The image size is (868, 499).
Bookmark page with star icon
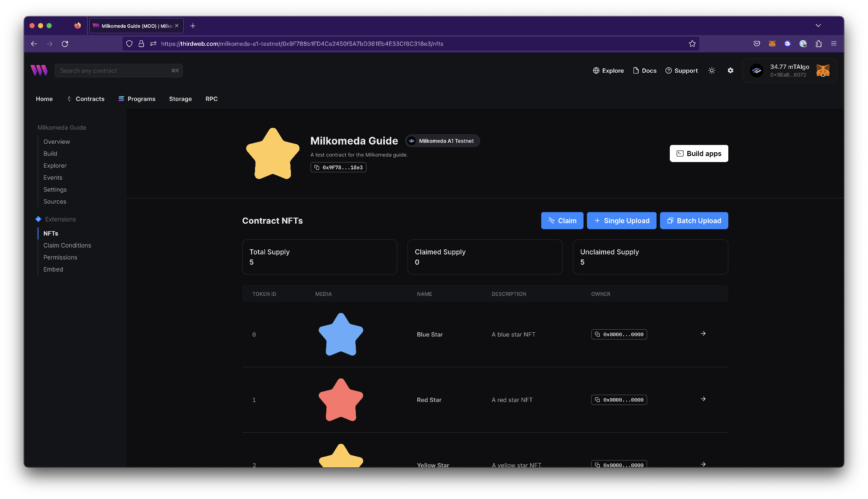pos(692,44)
